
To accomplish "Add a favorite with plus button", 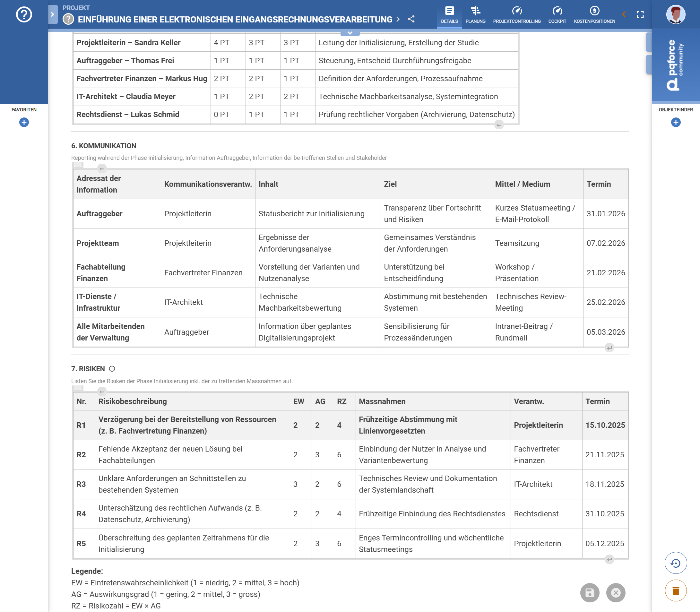I will (x=24, y=122).
